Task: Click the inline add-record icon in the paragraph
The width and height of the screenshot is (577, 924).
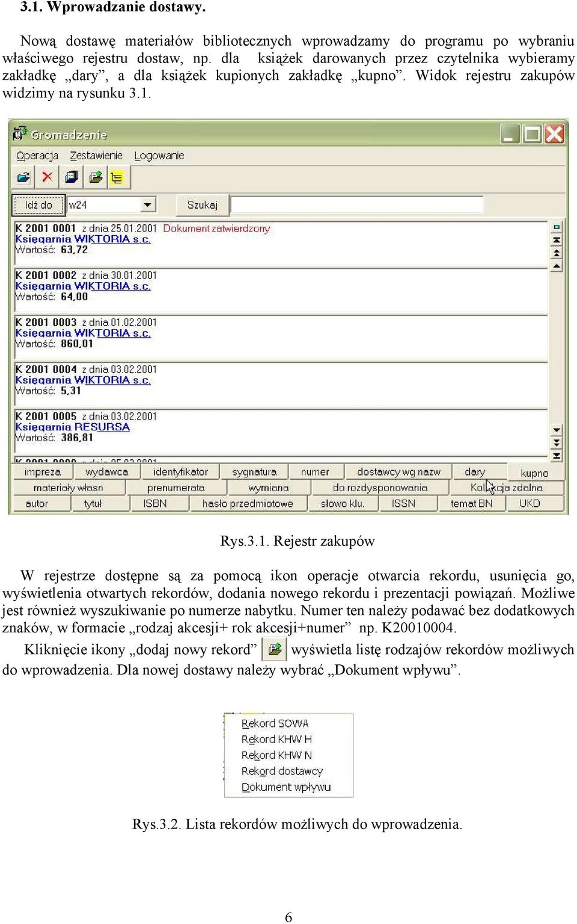Action: 275,650
